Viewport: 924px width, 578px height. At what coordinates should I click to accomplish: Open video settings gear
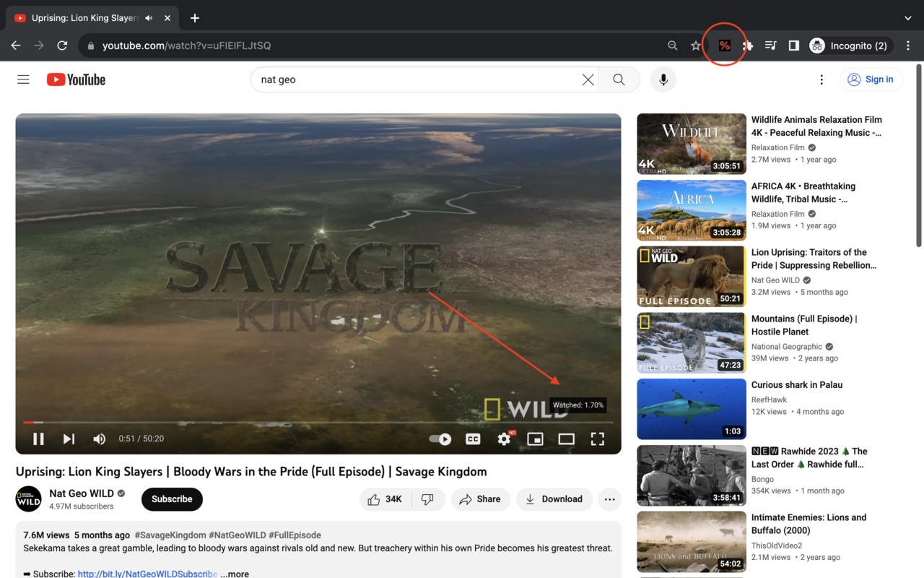coord(504,439)
